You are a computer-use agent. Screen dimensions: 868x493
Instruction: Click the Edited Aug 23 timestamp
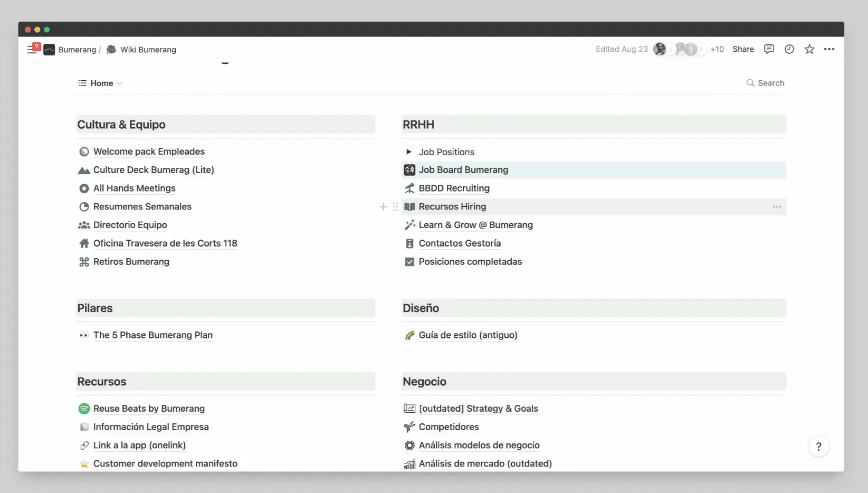click(622, 49)
